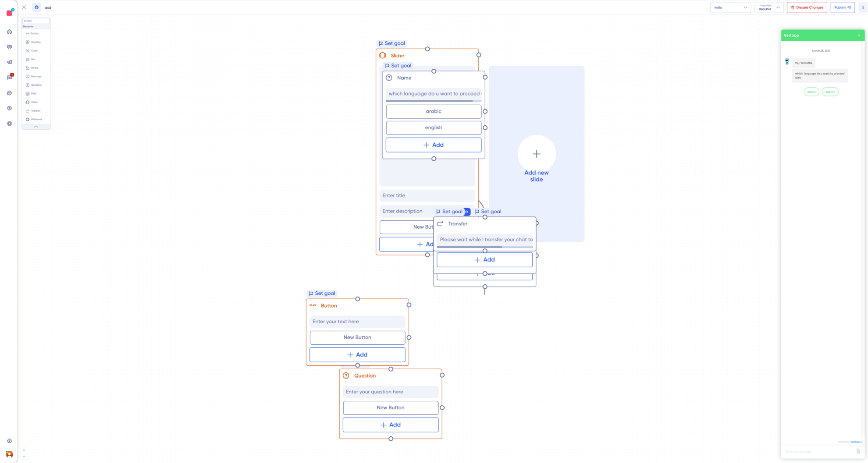Collapse the Elements panel using bottom chevron

pos(36,127)
